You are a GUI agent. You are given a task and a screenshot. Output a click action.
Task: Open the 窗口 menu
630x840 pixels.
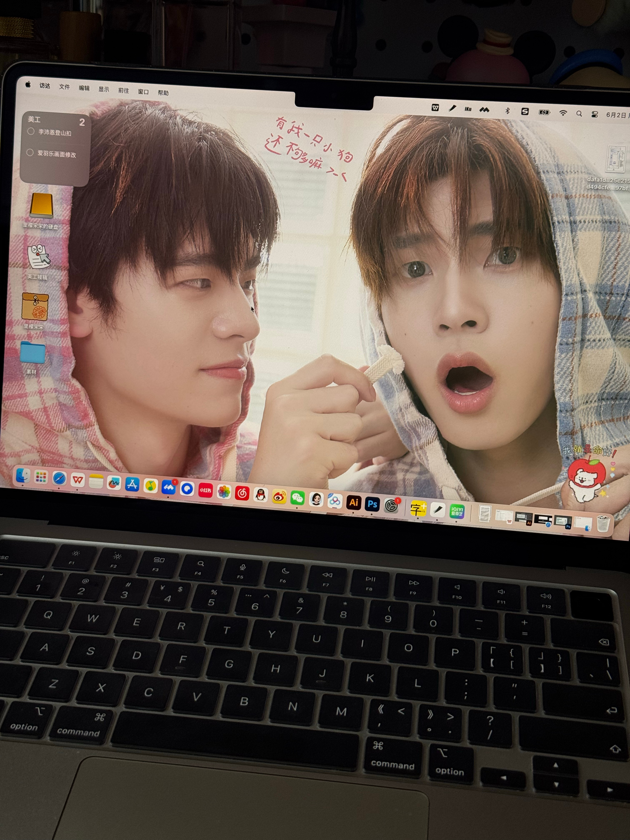[x=143, y=91]
